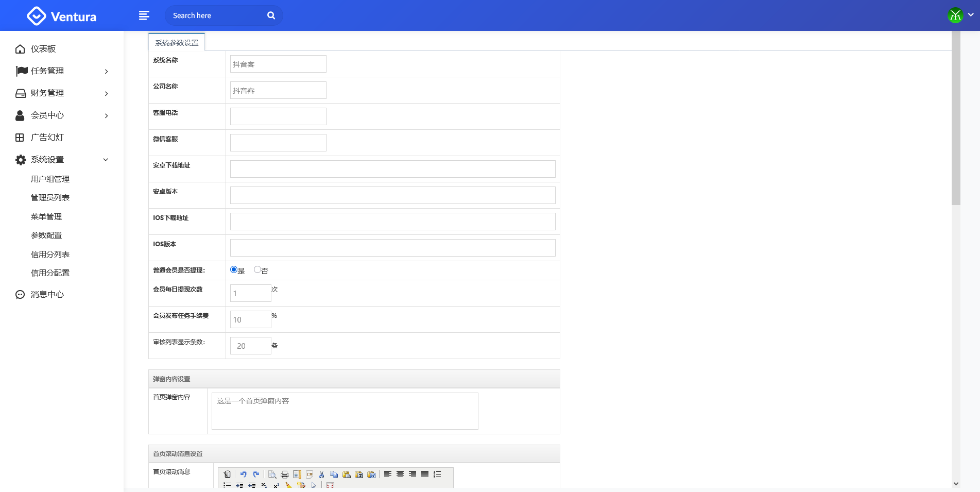This screenshot has width=980, height=492.
Task: Click the undo icon in editor toolbar
Action: tap(243, 474)
